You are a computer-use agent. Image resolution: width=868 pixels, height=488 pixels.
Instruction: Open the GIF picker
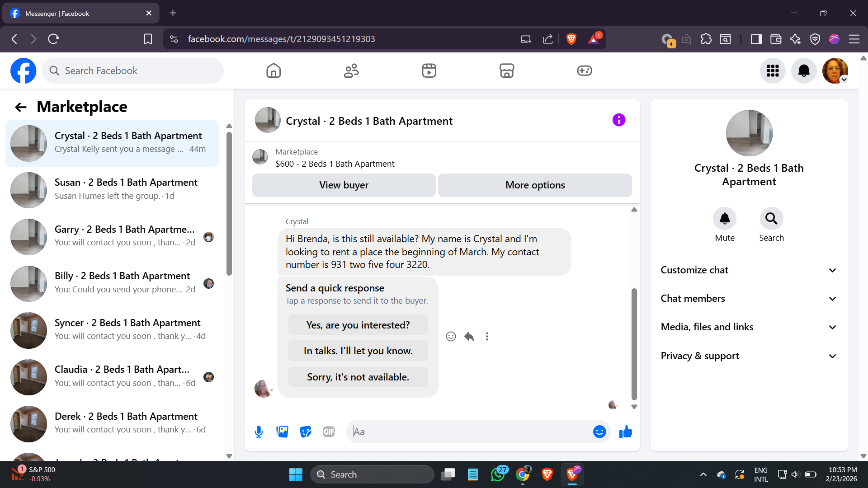coord(329,432)
